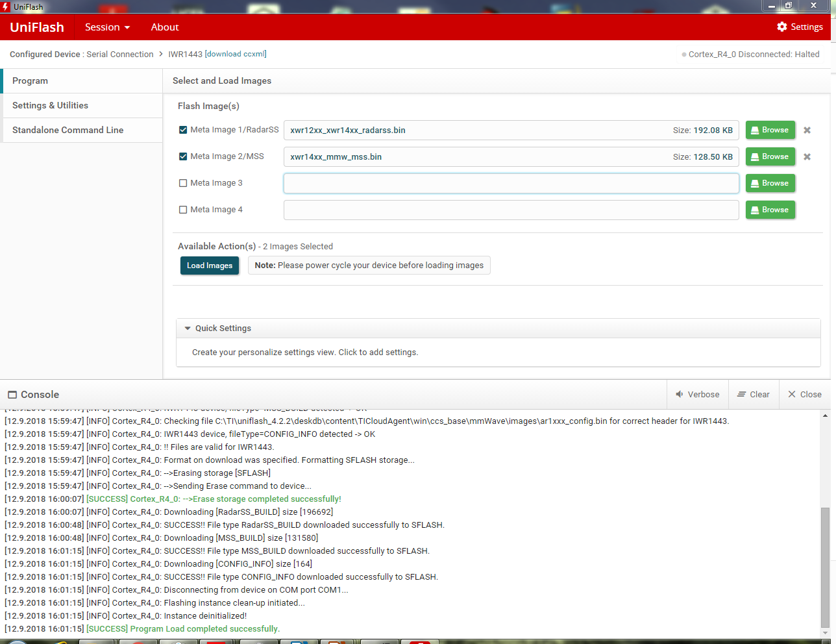The image size is (836, 644).
Task: Toggle the Meta Image 1/RadarSS checkbox
Action: (183, 130)
